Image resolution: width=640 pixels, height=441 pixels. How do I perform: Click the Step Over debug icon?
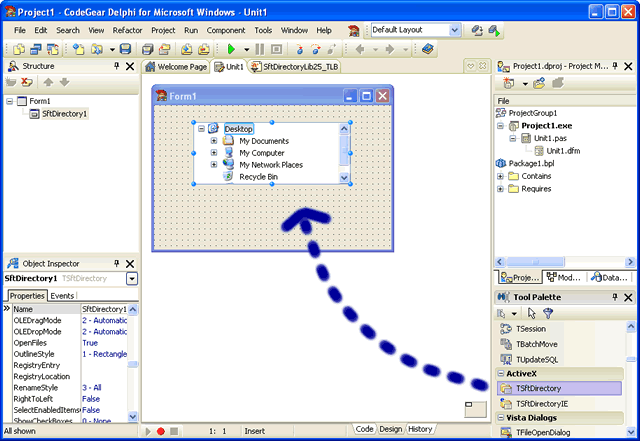316,49
